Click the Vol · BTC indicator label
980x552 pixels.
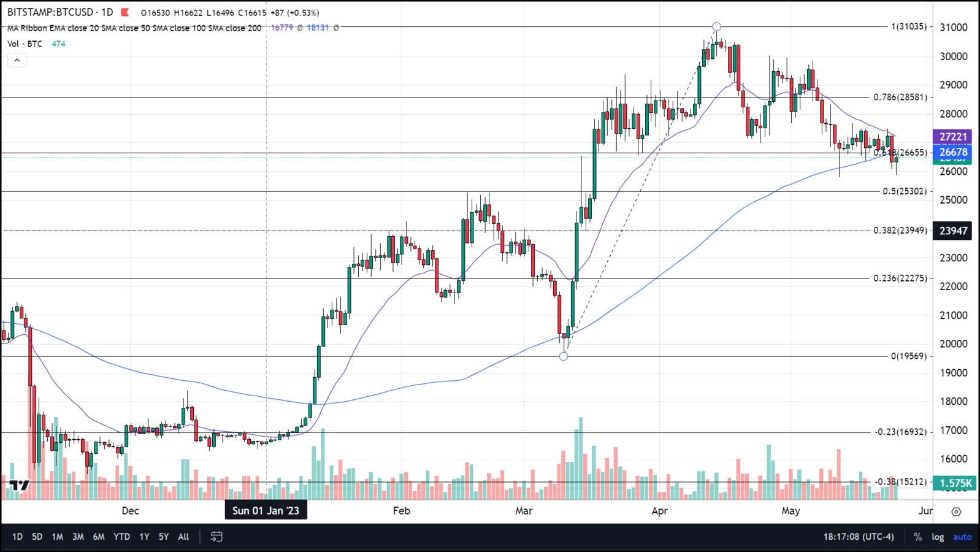tap(25, 44)
